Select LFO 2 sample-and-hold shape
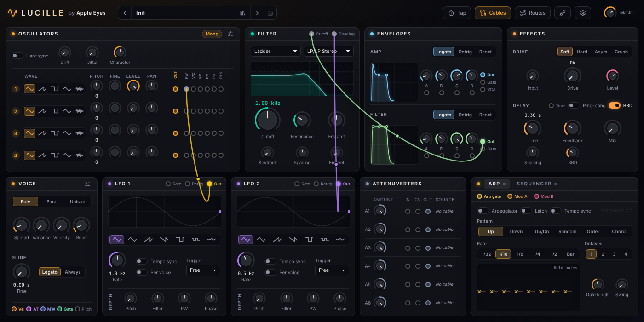Viewport: 644px width, 322px height. pos(325,239)
